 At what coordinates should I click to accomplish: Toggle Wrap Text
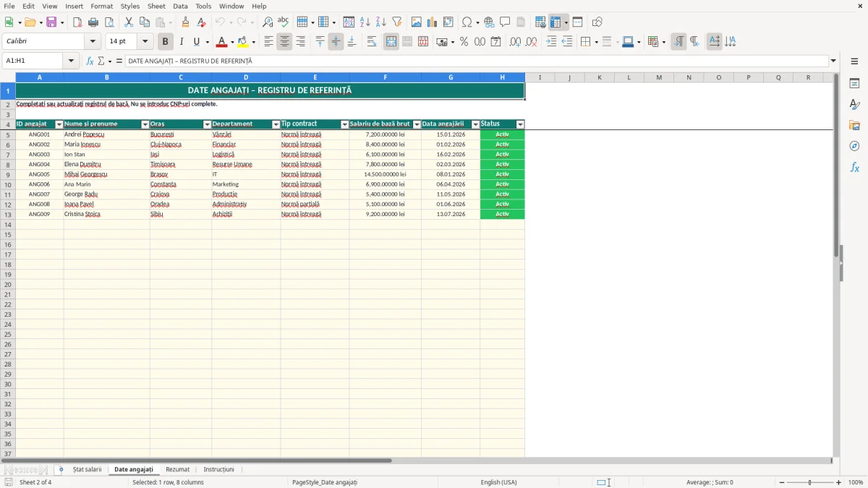[x=372, y=42]
